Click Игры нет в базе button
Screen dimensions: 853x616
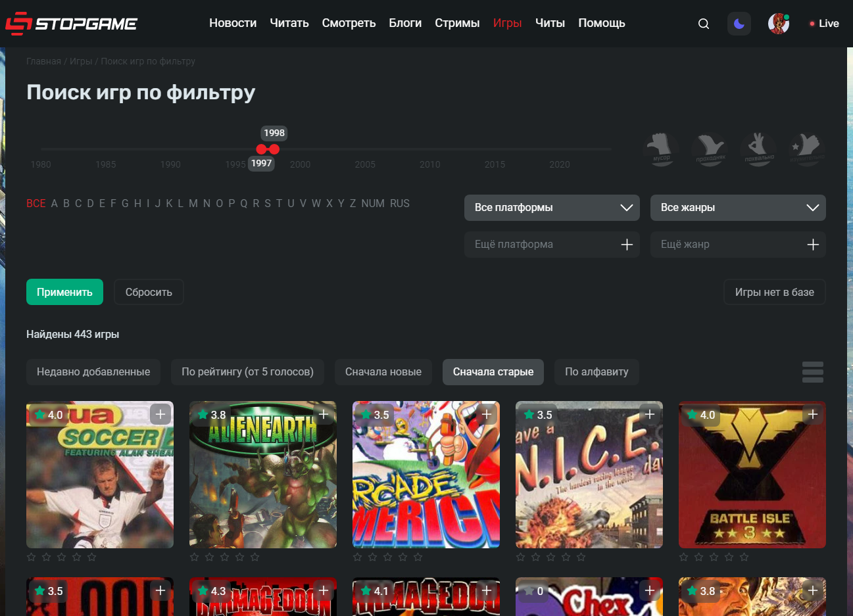coord(775,292)
